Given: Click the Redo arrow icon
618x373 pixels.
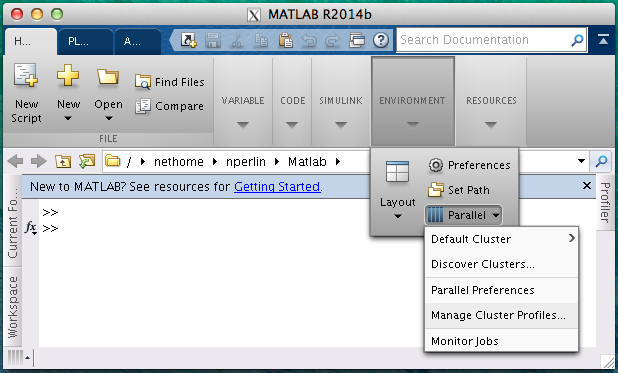Looking at the screenshot, I should [333, 40].
